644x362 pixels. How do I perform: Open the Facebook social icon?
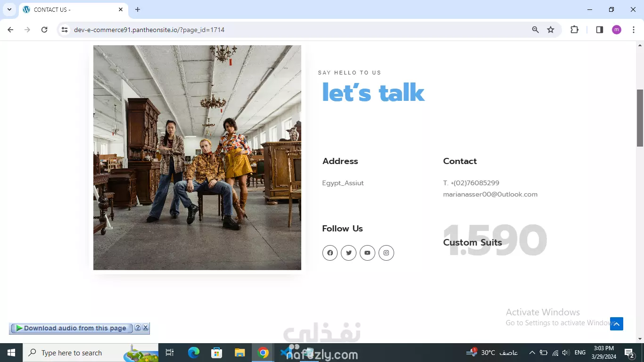[330, 253]
